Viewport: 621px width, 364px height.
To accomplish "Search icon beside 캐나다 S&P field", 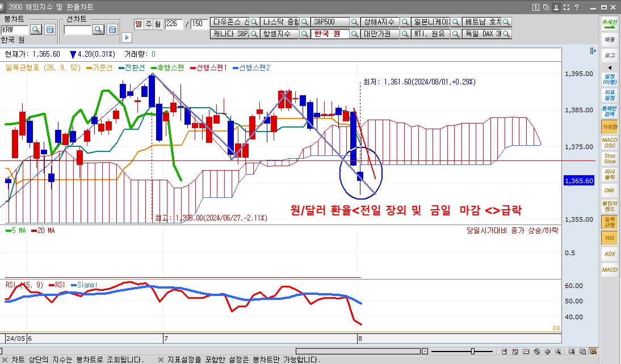I will point(254,34).
